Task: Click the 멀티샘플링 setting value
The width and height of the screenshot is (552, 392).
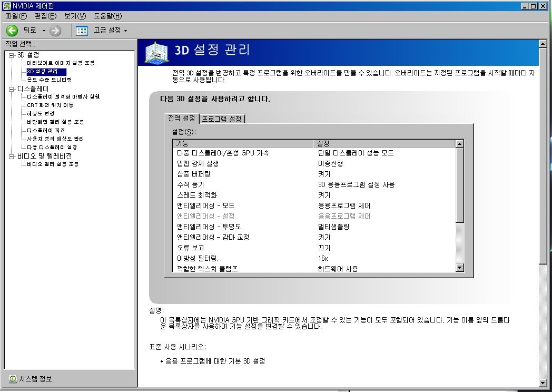Action: [x=333, y=227]
